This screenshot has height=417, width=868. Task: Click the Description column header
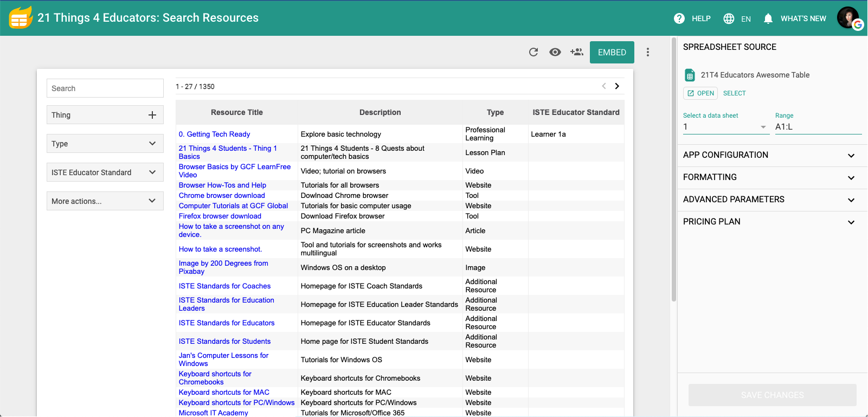(380, 112)
